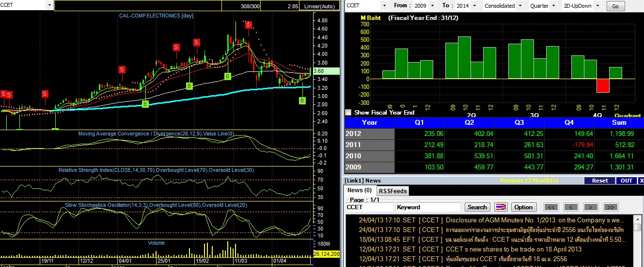
Task: Click the B buy marker between 04/01 and 25/01
Action: pyautogui.click(x=145, y=103)
